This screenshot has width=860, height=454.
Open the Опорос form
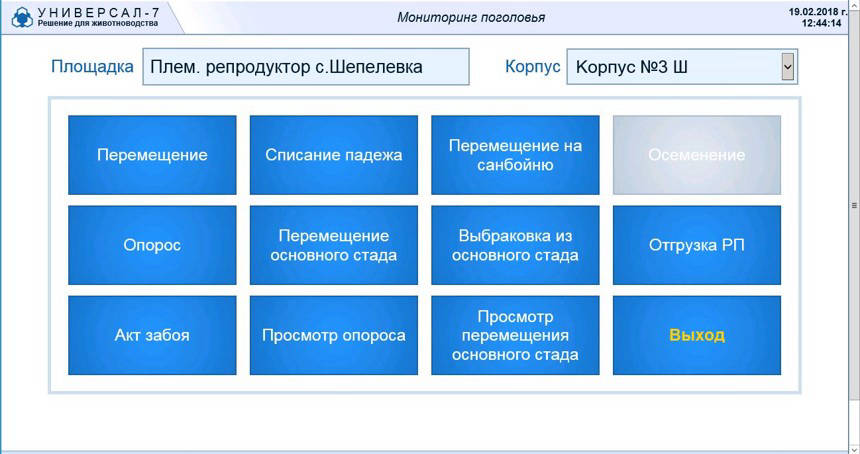pyautogui.click(x=152, y=245)
